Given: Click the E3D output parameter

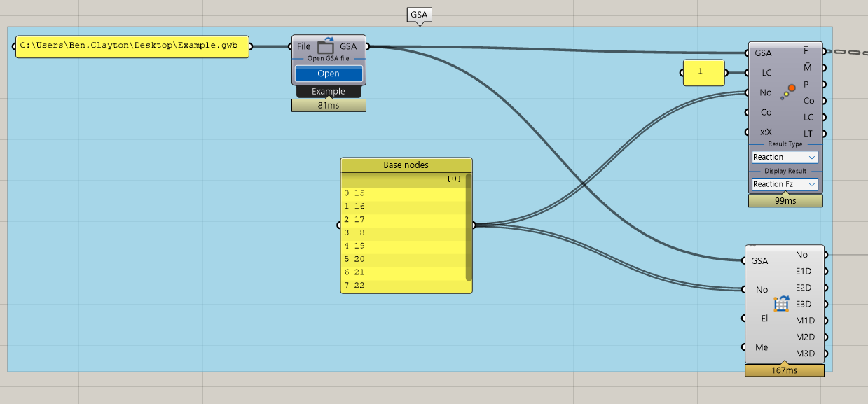Looking at the screenshot, I should point(804,305).
